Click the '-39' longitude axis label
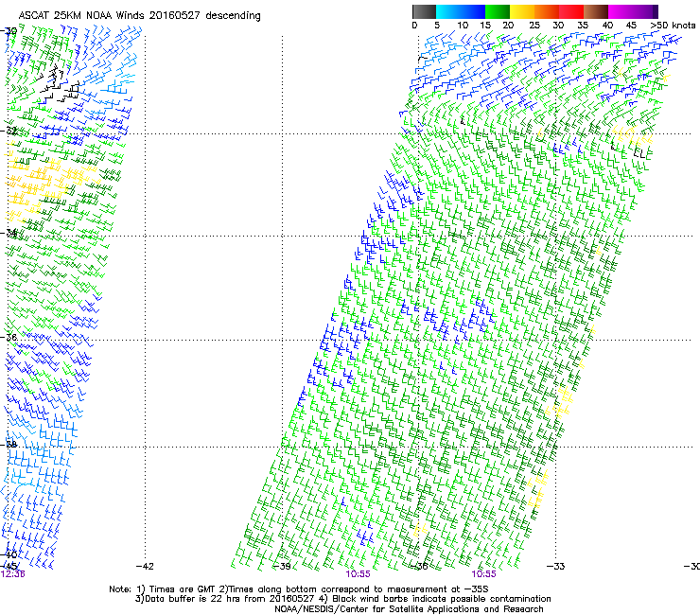This screenshot has height=615, width=700. pyautogui.click(x=282, y=567)
